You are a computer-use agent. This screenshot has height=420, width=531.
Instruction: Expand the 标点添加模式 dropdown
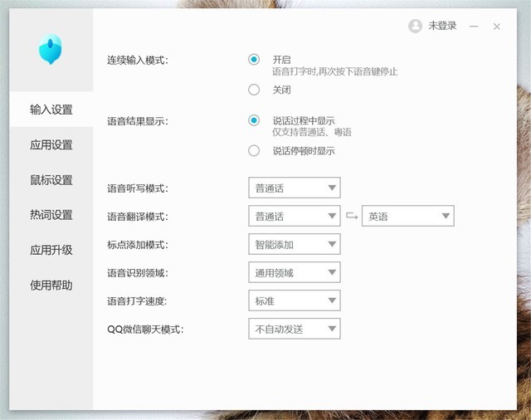point(294,245)
